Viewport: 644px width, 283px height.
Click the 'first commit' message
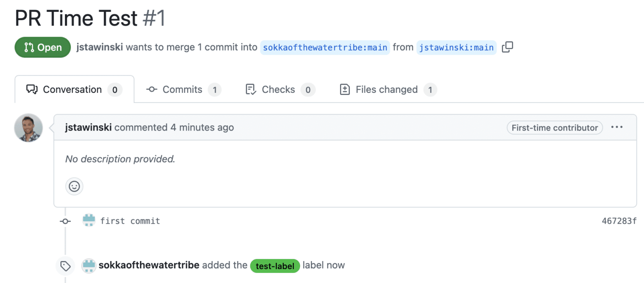click(x=130, y=220)
